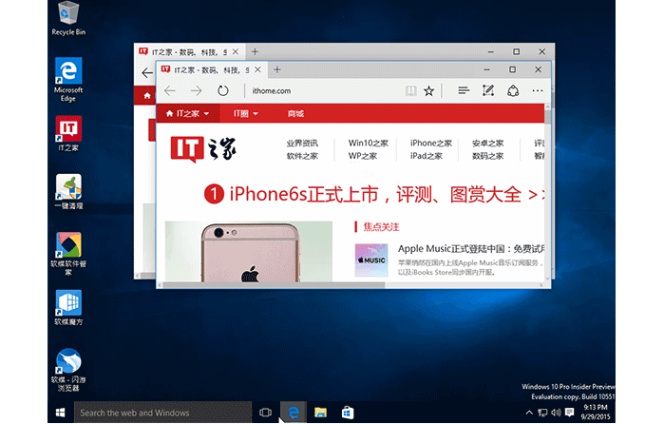The height and width of the screenshot is (424, 664).
Task: Go forward in the front Edge window
Action: click(x=196, y=91)
